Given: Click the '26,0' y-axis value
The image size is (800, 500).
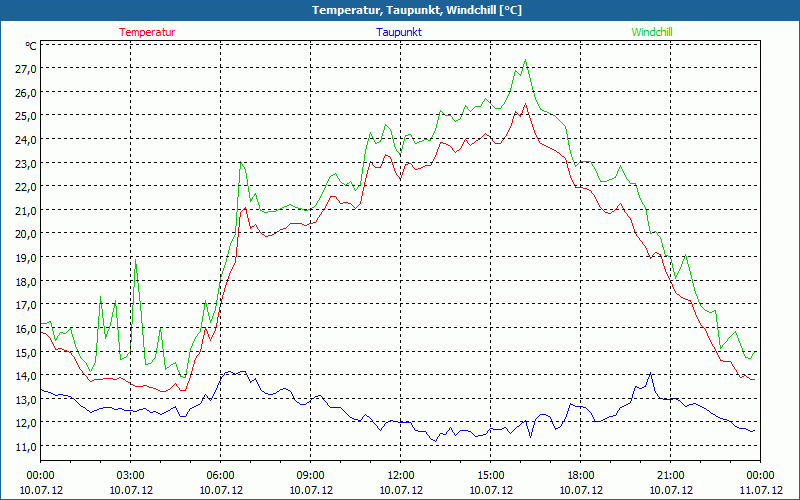Looking at the screenshot, I should (x=26, y=92).
